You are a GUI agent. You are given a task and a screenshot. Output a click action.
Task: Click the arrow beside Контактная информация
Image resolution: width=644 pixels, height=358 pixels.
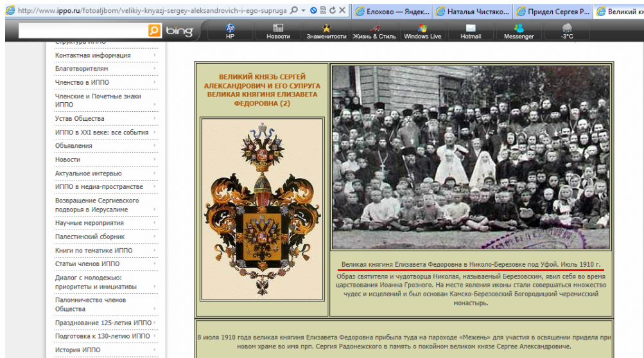click(x=155, y=55)
